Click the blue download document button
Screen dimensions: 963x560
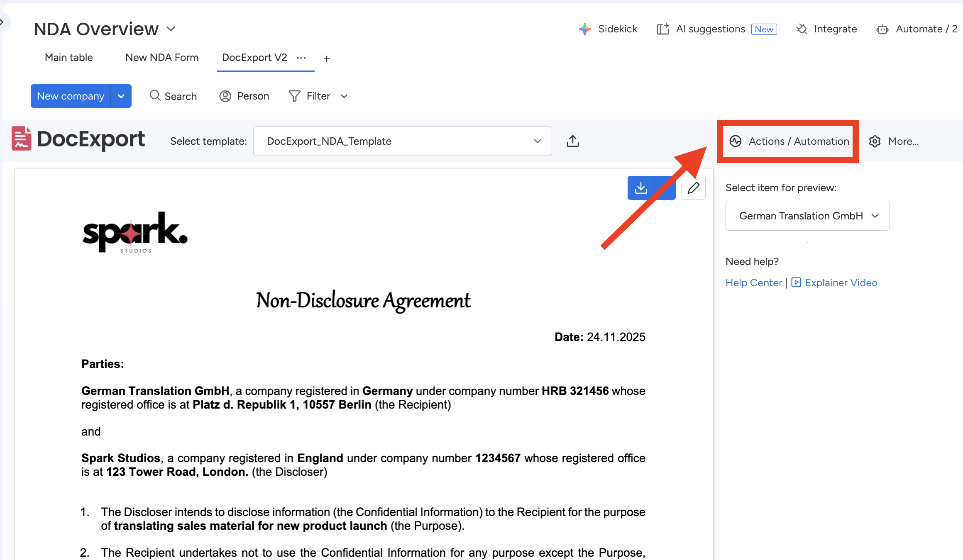641,188
